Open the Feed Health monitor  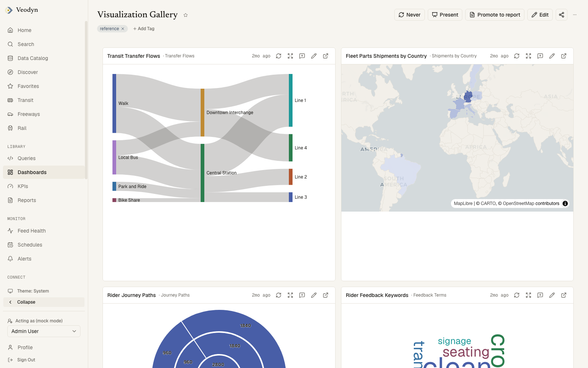tap(44, 231)
